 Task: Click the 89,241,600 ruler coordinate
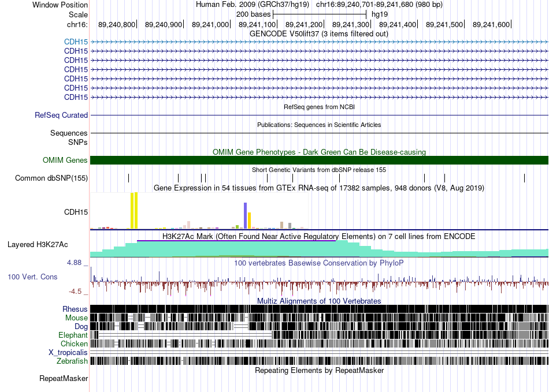(x=491, y=24)
